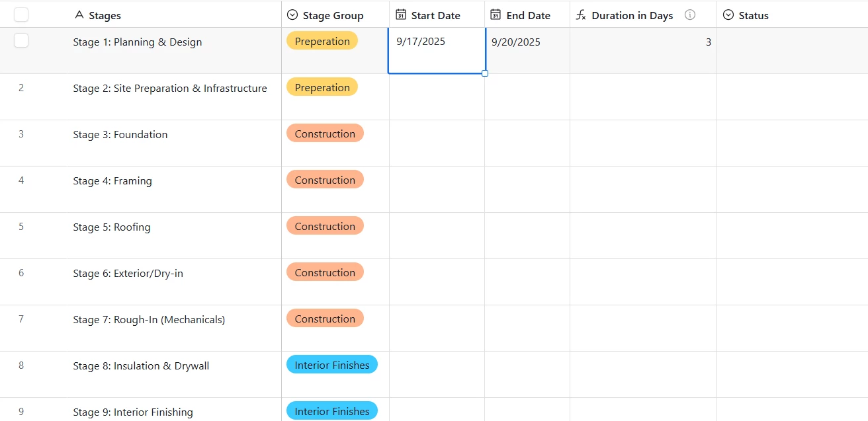
Task: Toggle the select-all checkbox in header
Action: click(x=21, y=15)
